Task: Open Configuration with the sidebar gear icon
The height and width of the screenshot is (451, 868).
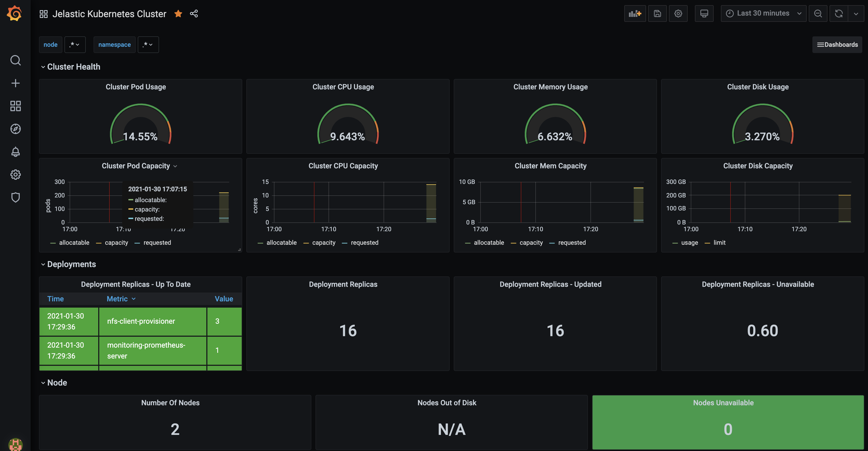Action: coord(16,175)
